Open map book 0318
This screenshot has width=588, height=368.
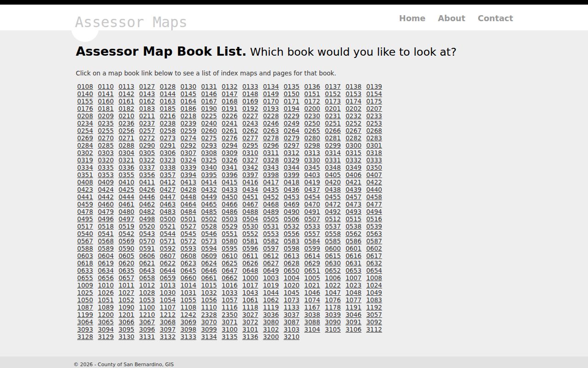(x=374, y=153)
